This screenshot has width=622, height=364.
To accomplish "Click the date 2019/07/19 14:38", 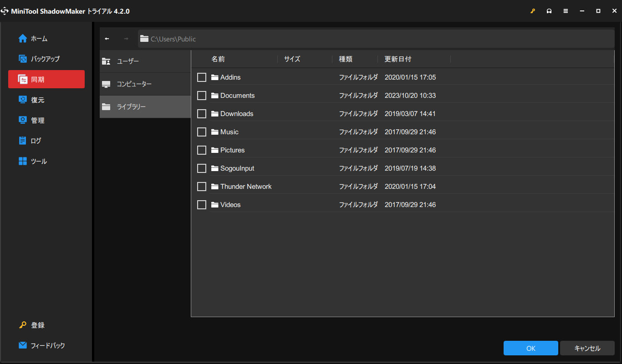I will pos(410,168).
